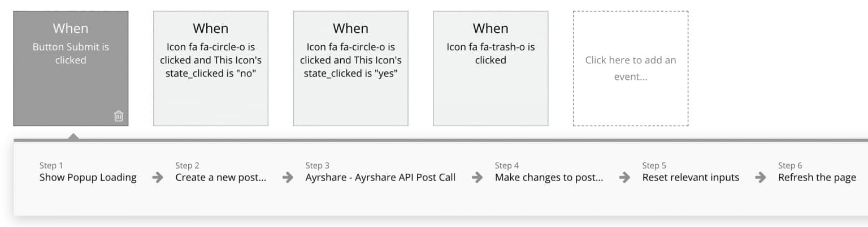Click arrow between Step 3 and Step 4
The image size is (868, 227).
pos(477,178)
